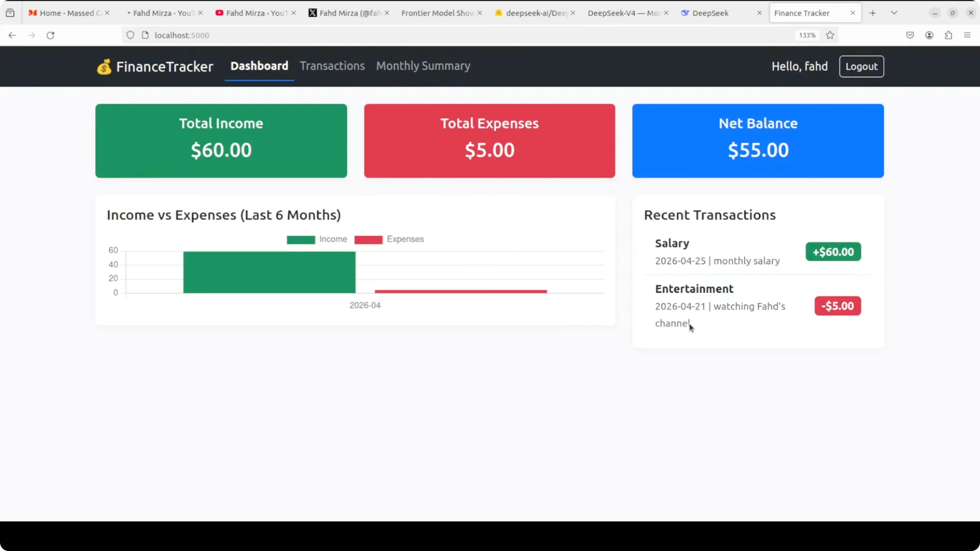The width and height of the screenshot is (980, 551).
Task: Click the Net Balance card
Action: click(758, 141)
